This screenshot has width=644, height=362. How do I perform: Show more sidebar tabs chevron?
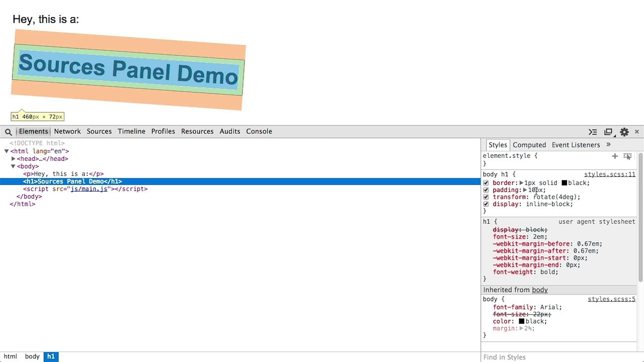click(x=608, y=145)
